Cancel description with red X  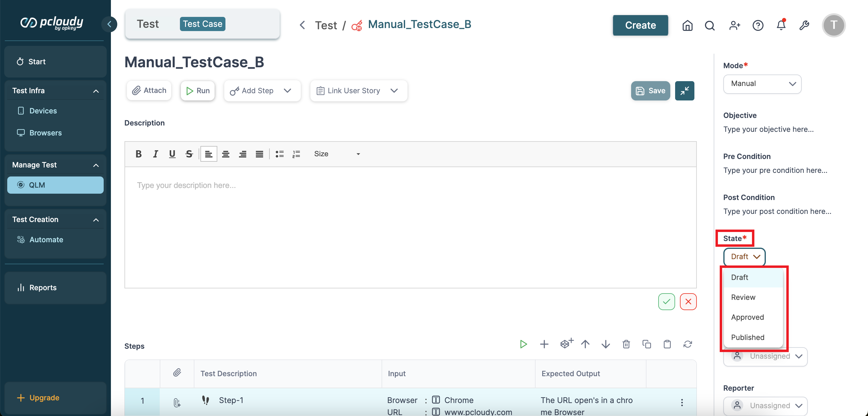tap(688, 302)
